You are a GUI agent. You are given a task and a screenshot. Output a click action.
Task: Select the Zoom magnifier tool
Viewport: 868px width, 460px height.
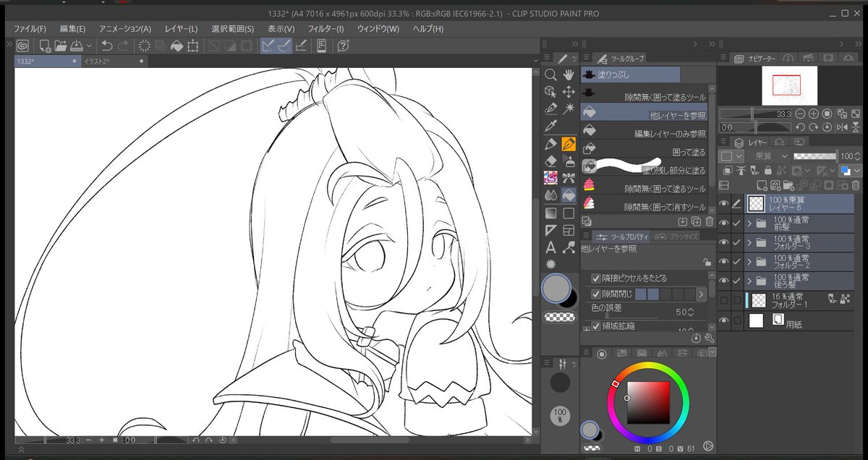(x=550, y=74)
